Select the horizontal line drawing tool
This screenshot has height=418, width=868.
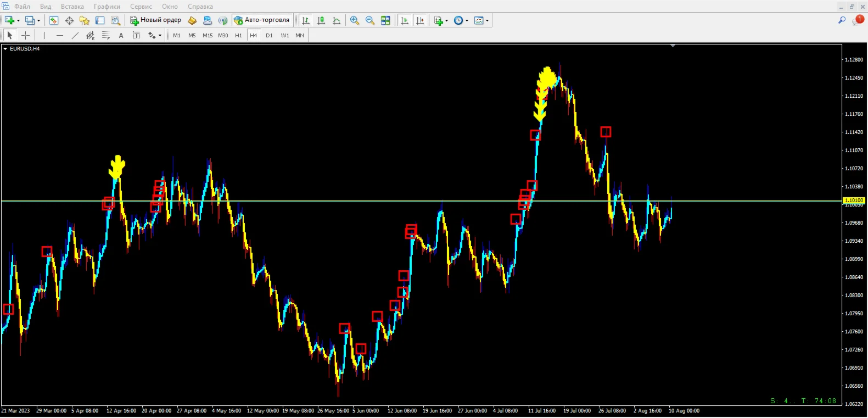(x=60, y=35)
